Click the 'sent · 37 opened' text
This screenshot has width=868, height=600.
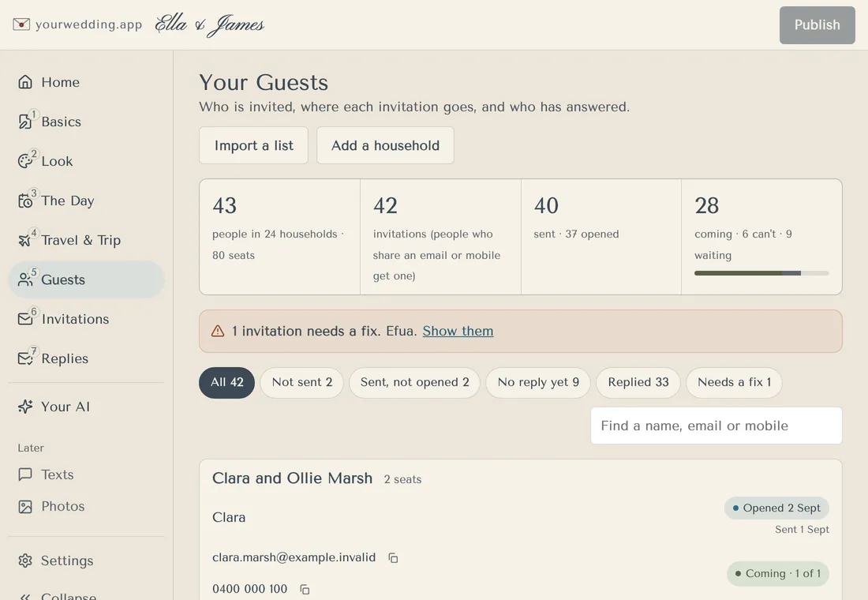click(576, 234)
